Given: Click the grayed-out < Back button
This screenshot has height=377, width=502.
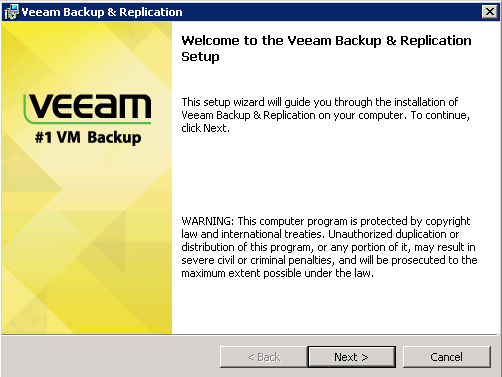Looking at the screenshot, I should click(x=263, y=357).
